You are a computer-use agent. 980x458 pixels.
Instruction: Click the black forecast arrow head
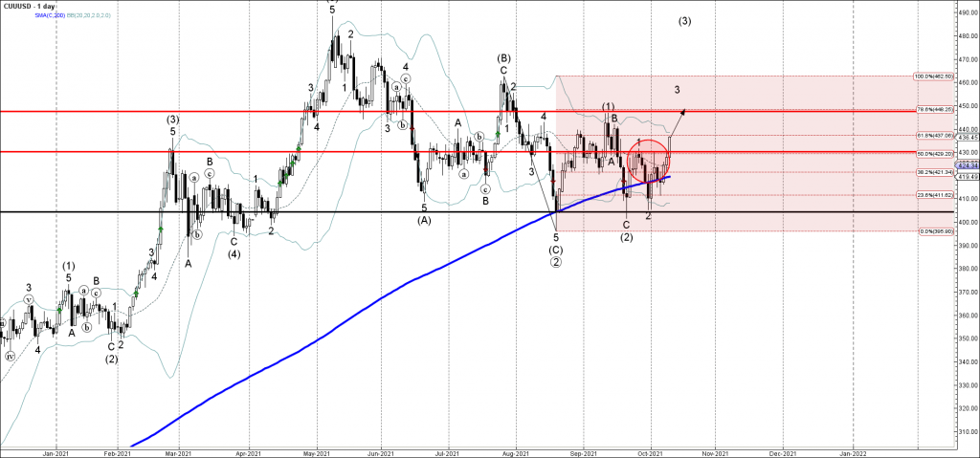pos(683,111)
